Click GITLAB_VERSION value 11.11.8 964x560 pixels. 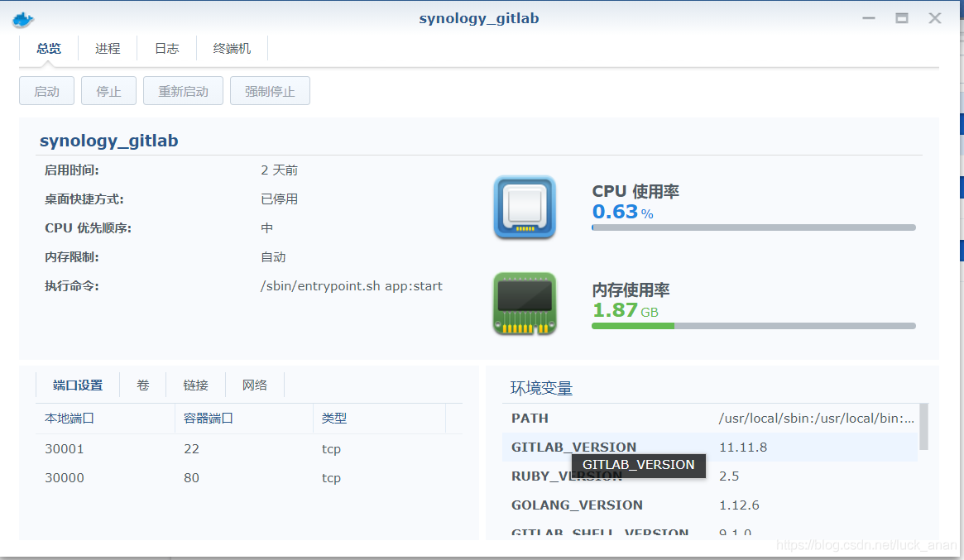743,447
